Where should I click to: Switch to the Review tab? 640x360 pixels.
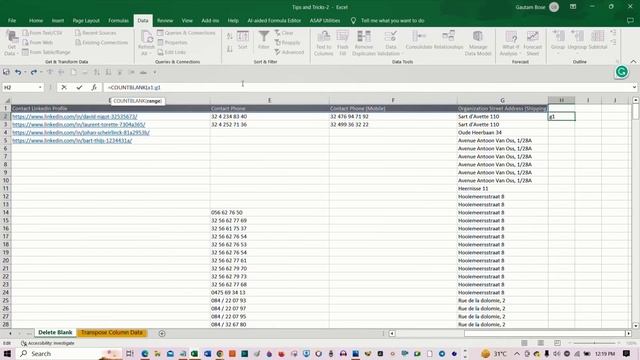point(165,20)
